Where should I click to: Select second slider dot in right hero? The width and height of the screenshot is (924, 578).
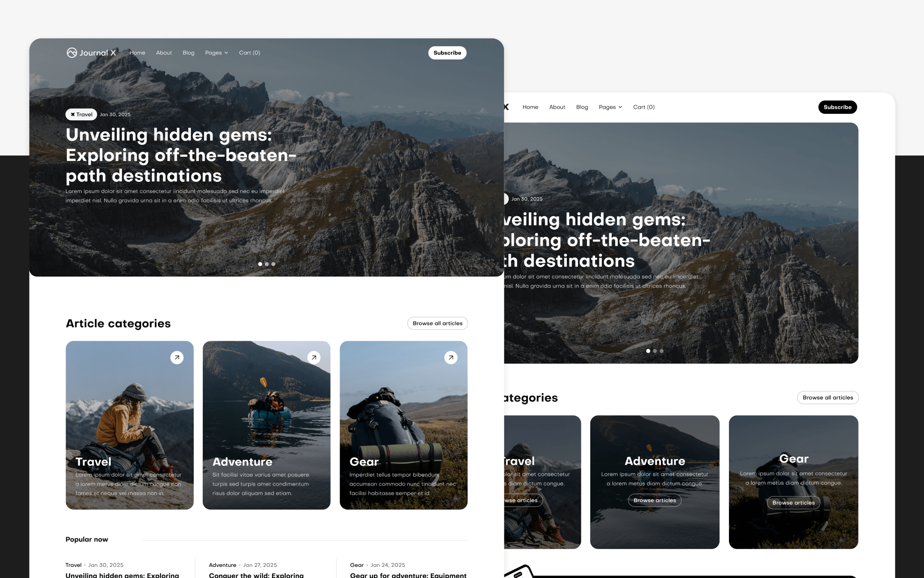(x=655, y=351)
